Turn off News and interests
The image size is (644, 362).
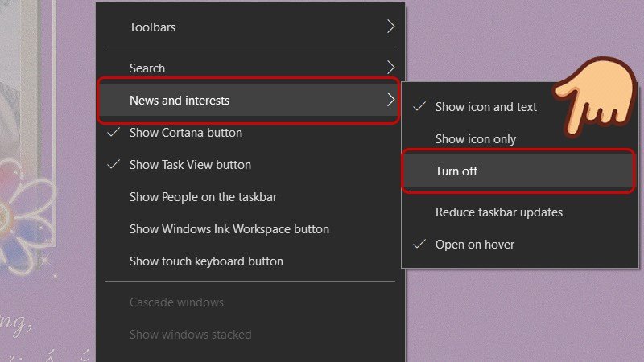[456, 171]
